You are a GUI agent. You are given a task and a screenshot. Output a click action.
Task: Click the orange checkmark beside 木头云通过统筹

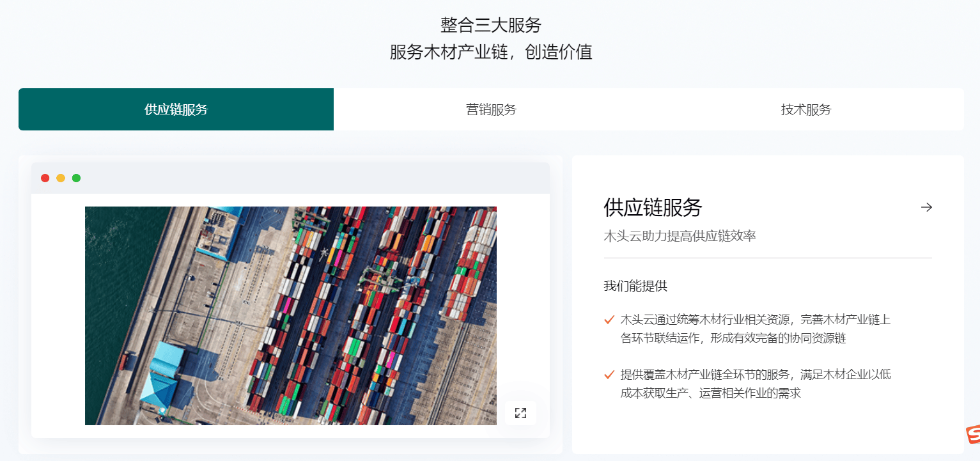coord(609,319)
